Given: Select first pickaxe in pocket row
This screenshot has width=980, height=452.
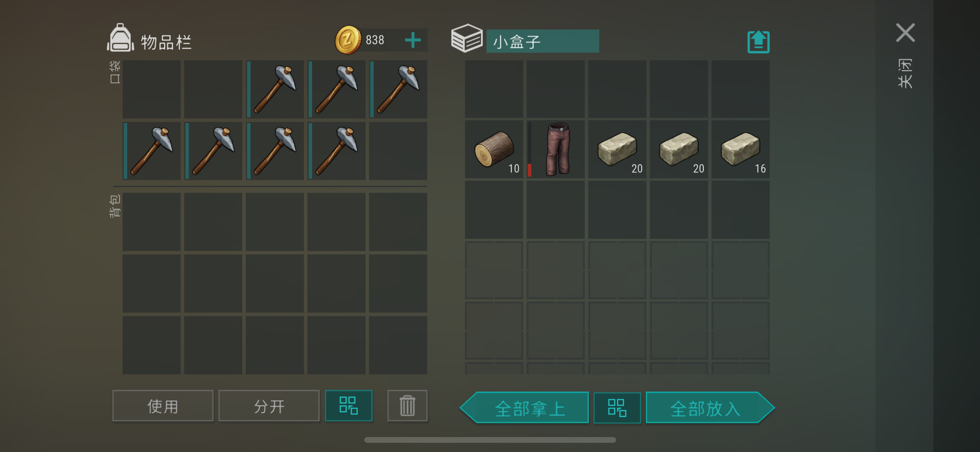Looking at the screenshot, I should tap(275, 89).
